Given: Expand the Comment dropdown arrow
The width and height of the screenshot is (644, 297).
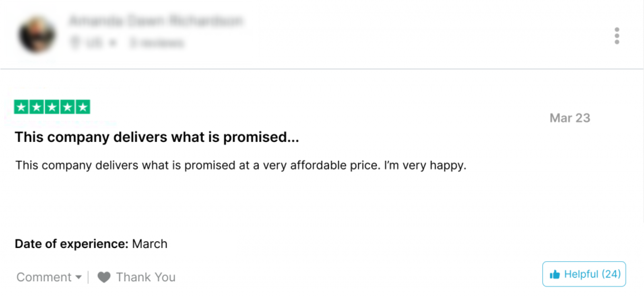Looking at the screenshot, I should click(x=78, y=277).
